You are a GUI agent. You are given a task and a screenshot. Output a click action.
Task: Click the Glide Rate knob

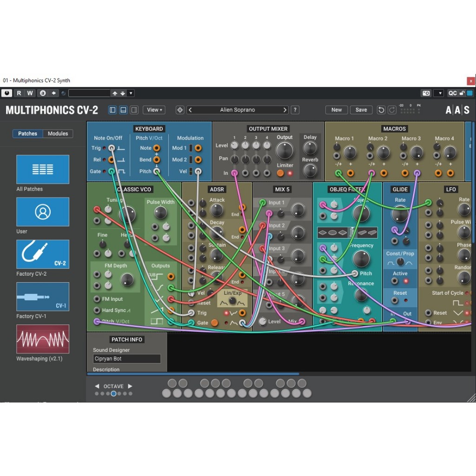[400, 214]
